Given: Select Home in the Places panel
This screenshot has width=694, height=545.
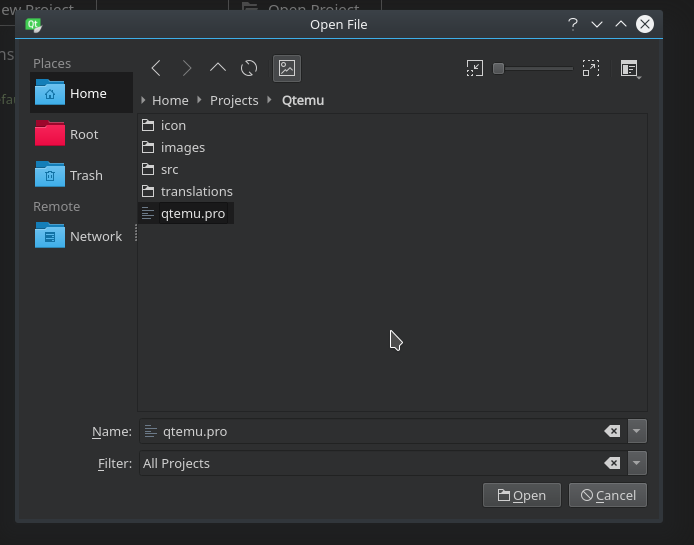Looking at the screenshot, I should [81, 93].
